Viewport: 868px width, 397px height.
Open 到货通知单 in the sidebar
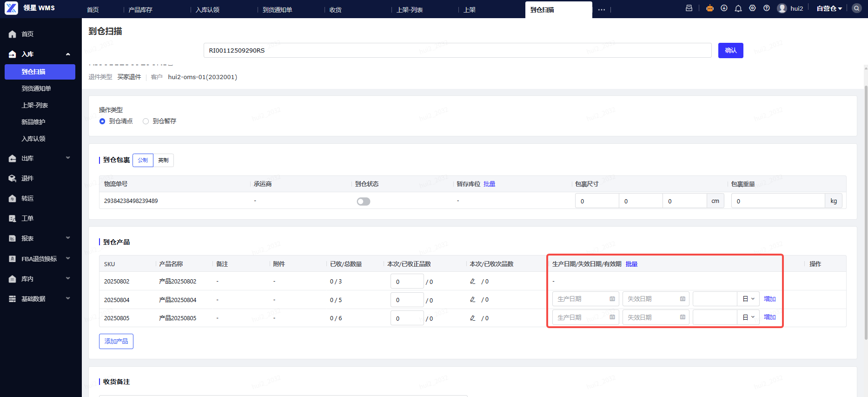tap(36, 88)
